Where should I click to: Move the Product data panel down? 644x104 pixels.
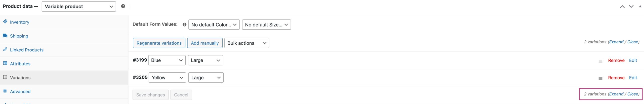click(631, 7)
